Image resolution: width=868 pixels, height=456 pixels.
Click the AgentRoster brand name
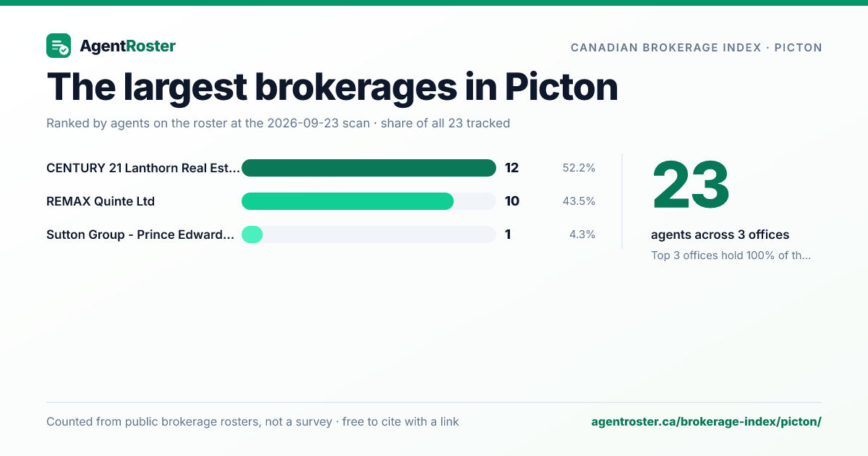tap(127, 46)
